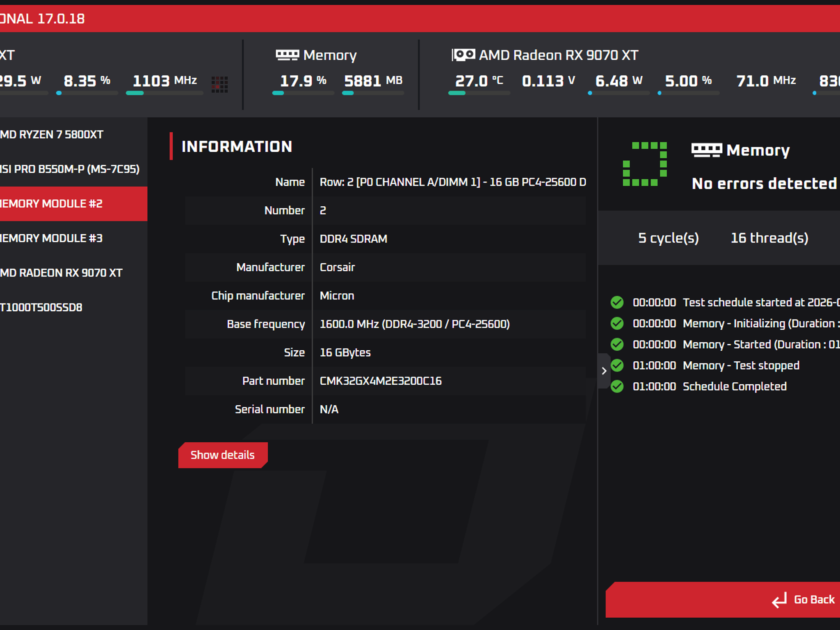Click the GPU 6.48 W power reading

coord(619,81)
